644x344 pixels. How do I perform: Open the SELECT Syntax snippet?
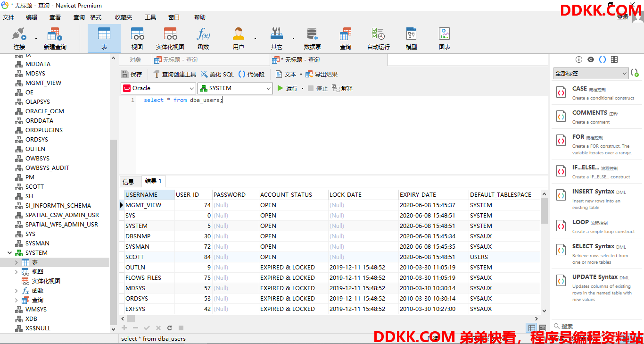tap(596, 254)
